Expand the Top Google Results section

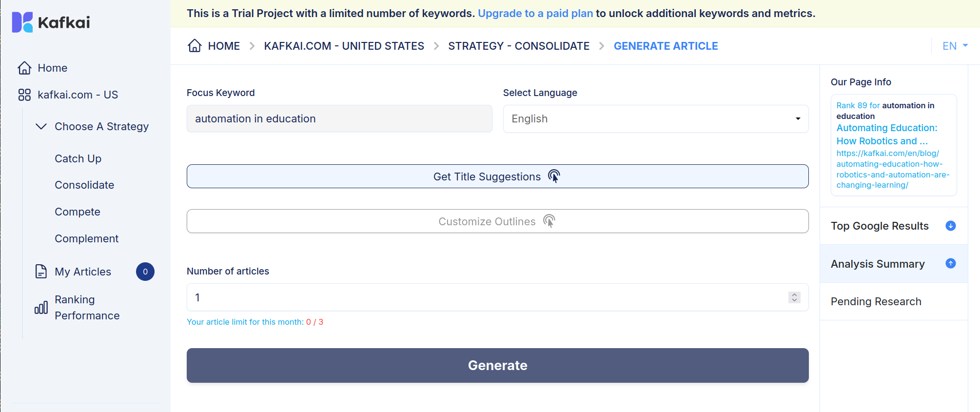tap(894, 226)
